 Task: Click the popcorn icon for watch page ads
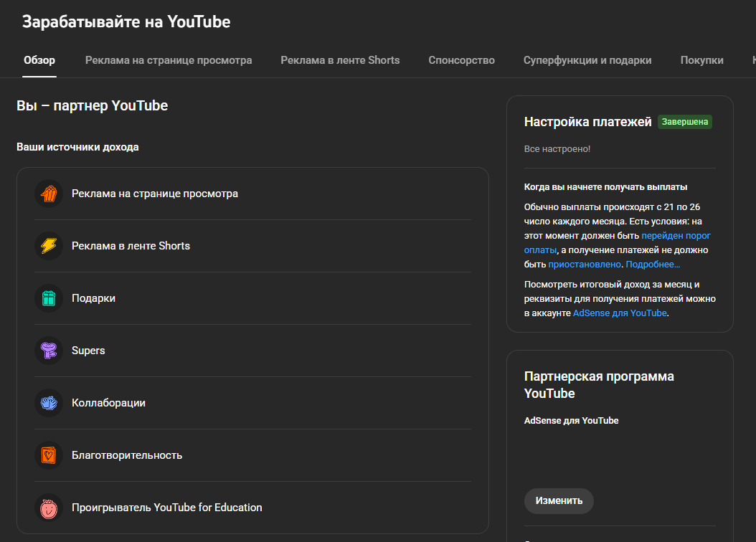pyautogui.click(x=49, y=194)
